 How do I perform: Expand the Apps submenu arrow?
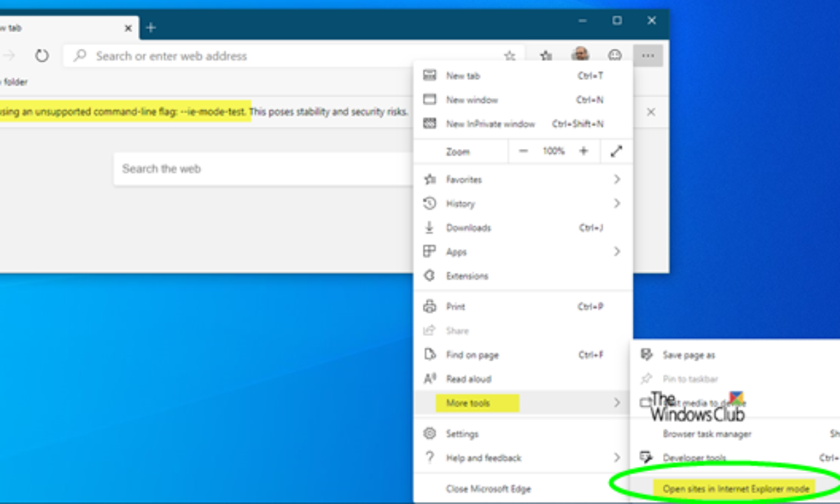(617, 251)
